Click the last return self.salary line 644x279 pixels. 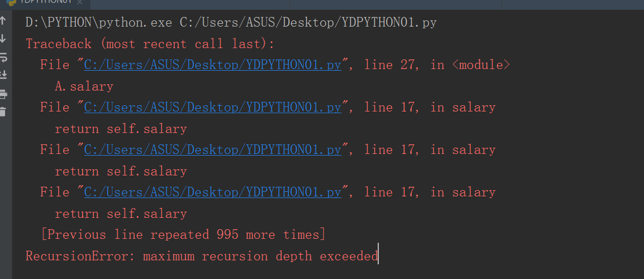point(121,213)
